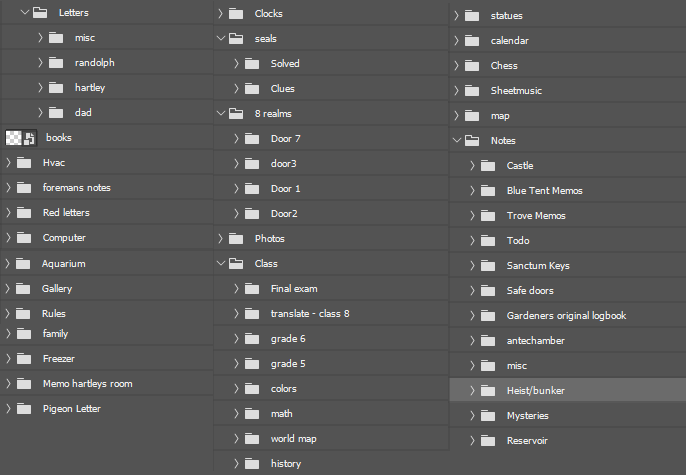
Task: Select the Sanctum Keys group
Action: click(538, 266)
